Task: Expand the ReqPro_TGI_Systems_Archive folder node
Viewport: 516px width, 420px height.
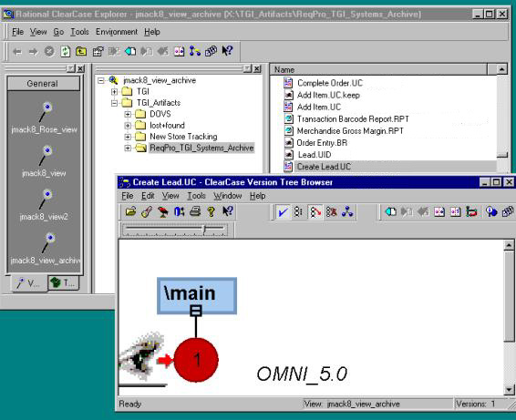Action: point(128,149)
